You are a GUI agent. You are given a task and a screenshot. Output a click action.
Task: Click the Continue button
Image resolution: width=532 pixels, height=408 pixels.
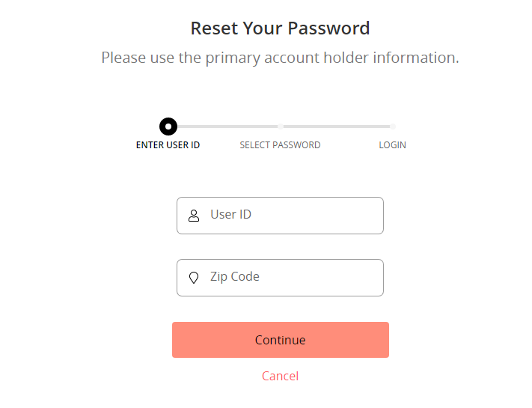[x=281, y=340]
